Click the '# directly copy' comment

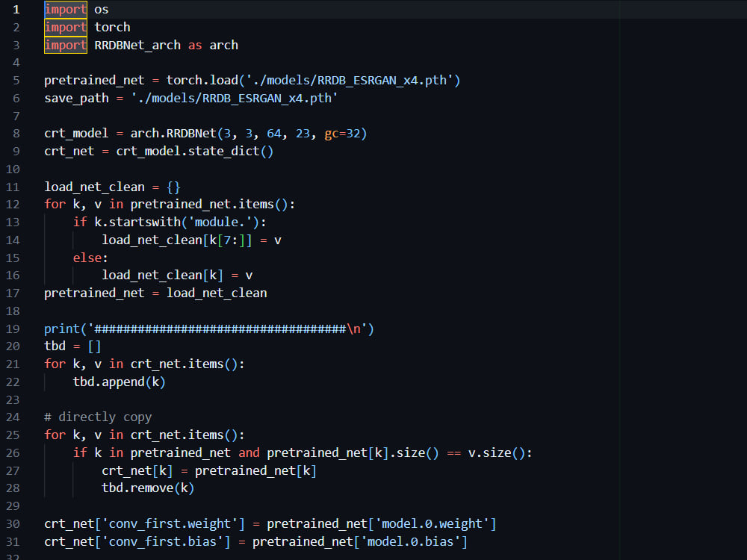coord(98,417)
